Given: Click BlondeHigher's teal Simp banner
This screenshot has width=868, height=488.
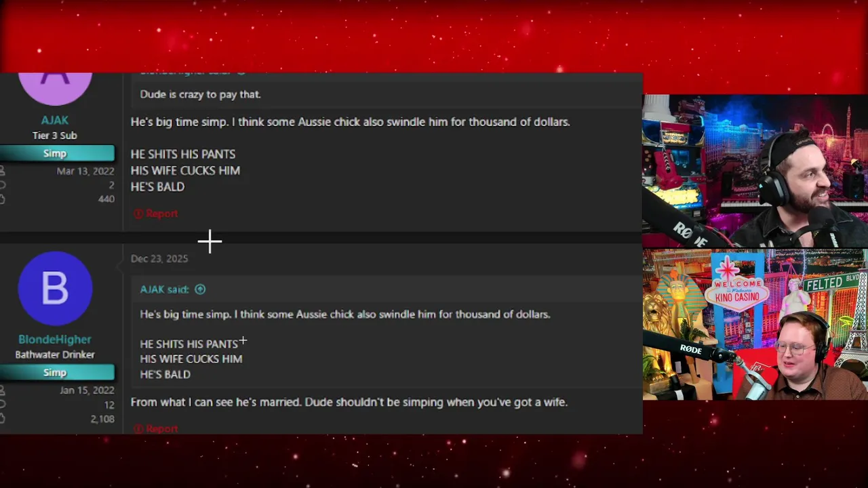Looking at the screenshot, I should click(x=57, y=373).
